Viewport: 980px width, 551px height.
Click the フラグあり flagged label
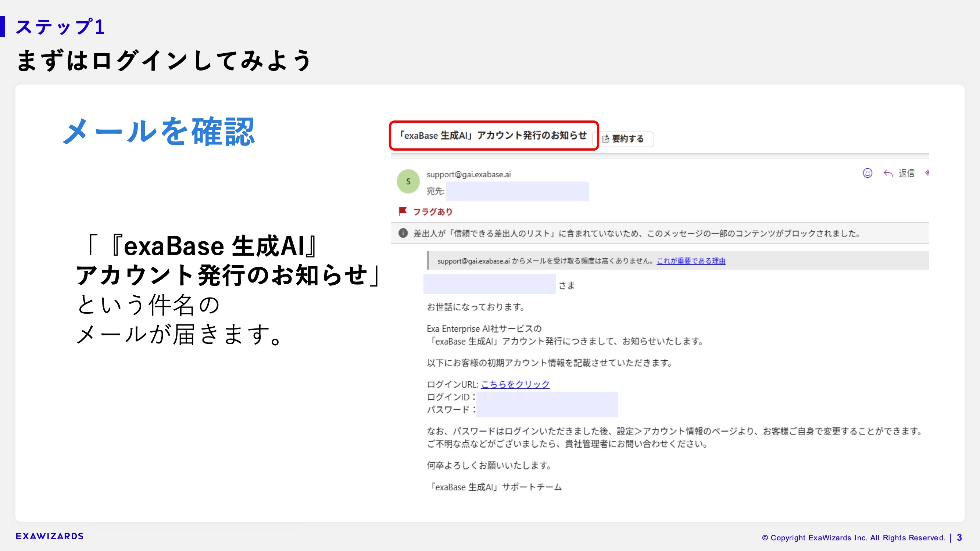(433, 212)
